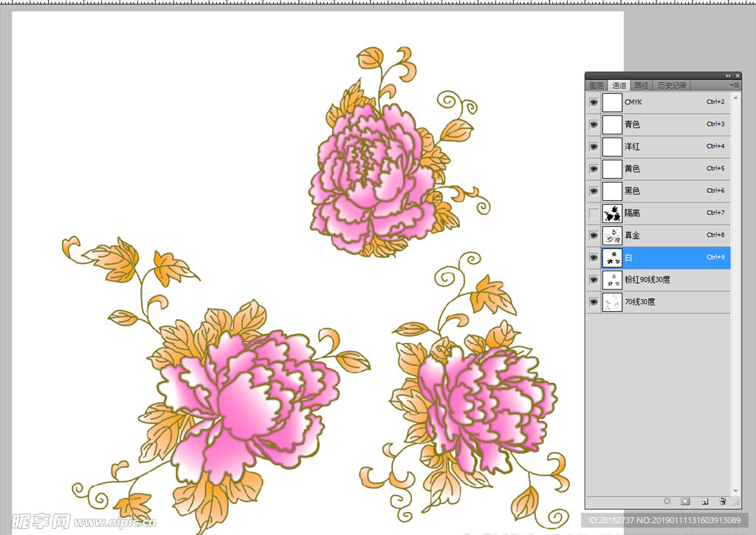Open the channels panel options menu
The width and height of the screenshot is (756, 535).
735,86
